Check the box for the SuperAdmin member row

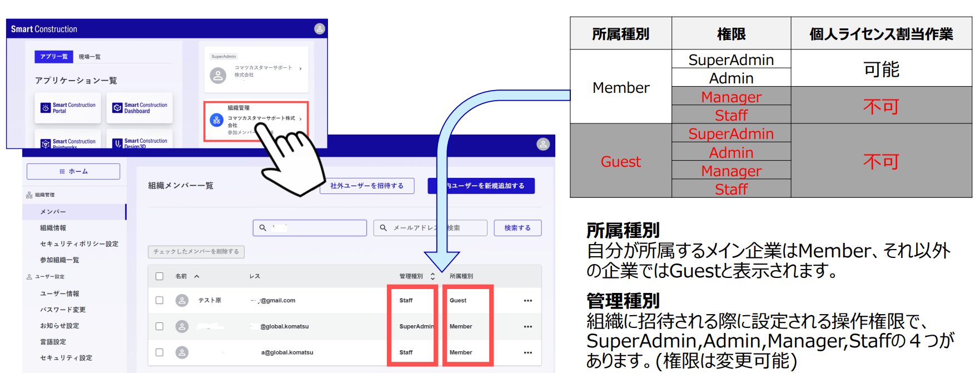click(160, 327)
